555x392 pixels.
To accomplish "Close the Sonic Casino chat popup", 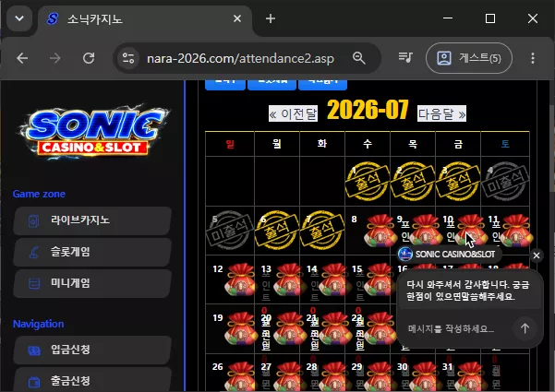I will point(537,255).
